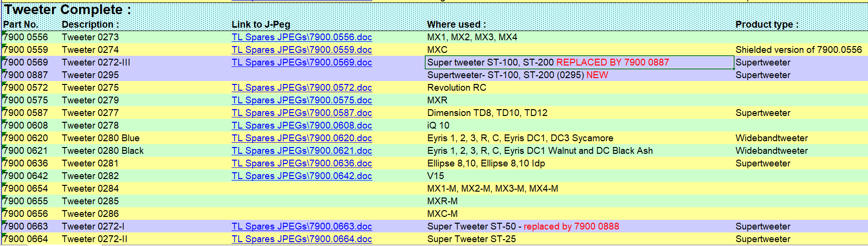Select part number cell 7900 0664
Viewport: 868px width, 246px height.
(x=26, y=239)
